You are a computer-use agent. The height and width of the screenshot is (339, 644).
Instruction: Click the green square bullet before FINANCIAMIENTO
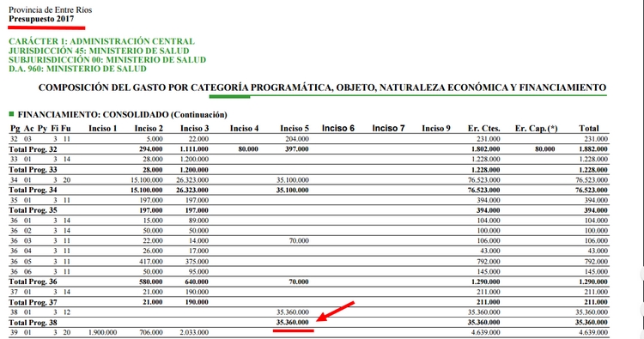(x=11, y=113)
